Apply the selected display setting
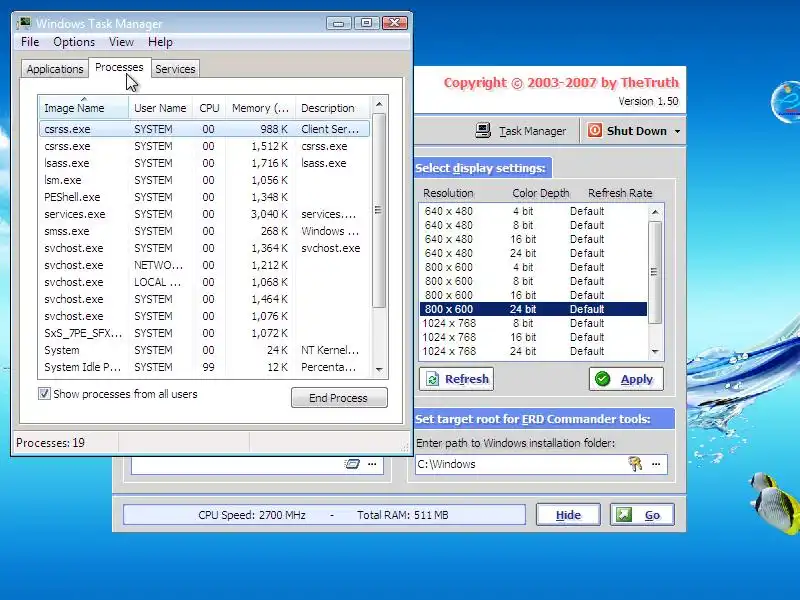 pyautogui.click(x=626, y=379)
